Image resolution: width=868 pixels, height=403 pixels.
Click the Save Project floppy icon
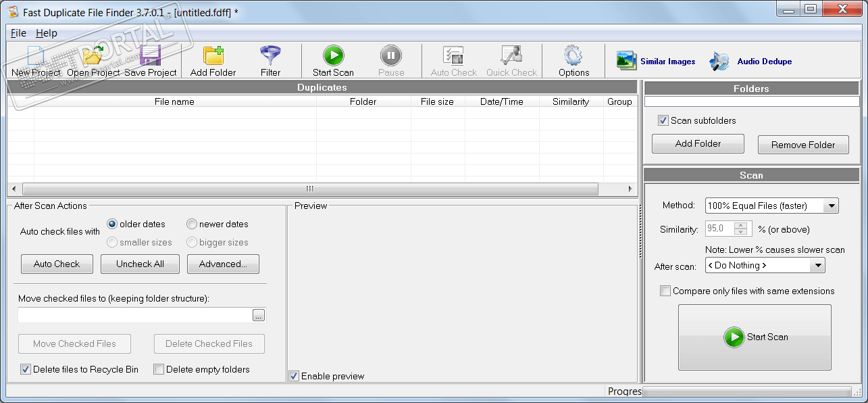point(151,57)
